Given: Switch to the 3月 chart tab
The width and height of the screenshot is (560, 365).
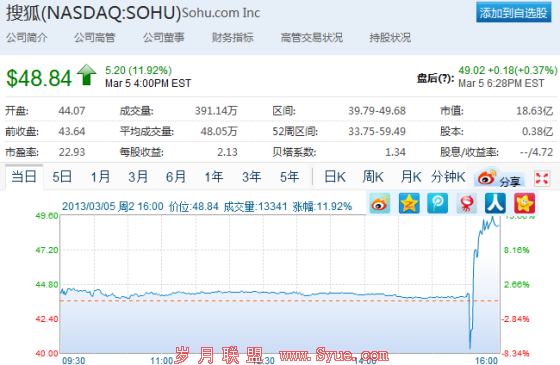Looking at the screenshot, I should pyautogui.click(x=138, y=177).
